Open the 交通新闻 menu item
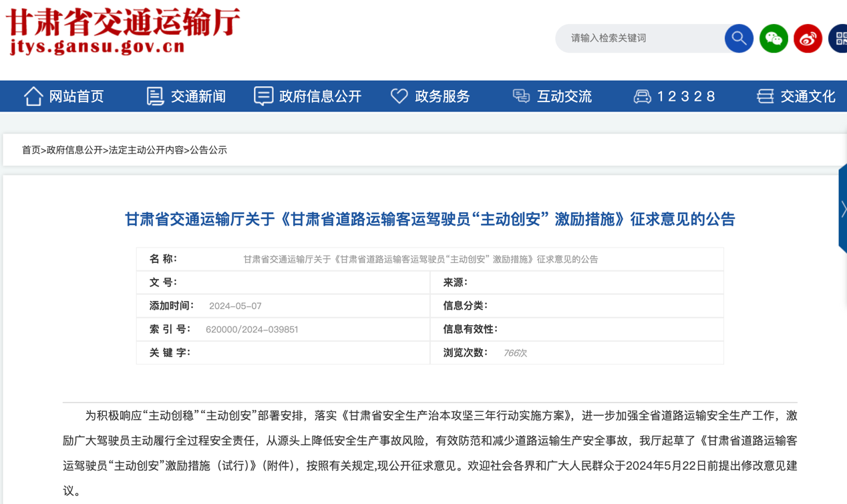 198,97
